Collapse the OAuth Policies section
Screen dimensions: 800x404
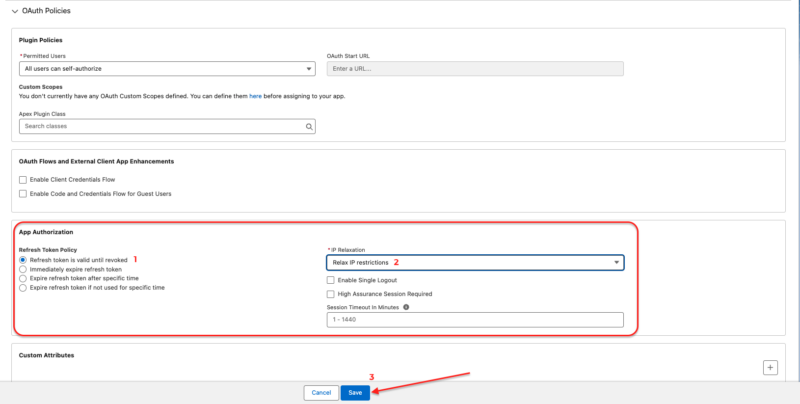[x=15, y=11]
